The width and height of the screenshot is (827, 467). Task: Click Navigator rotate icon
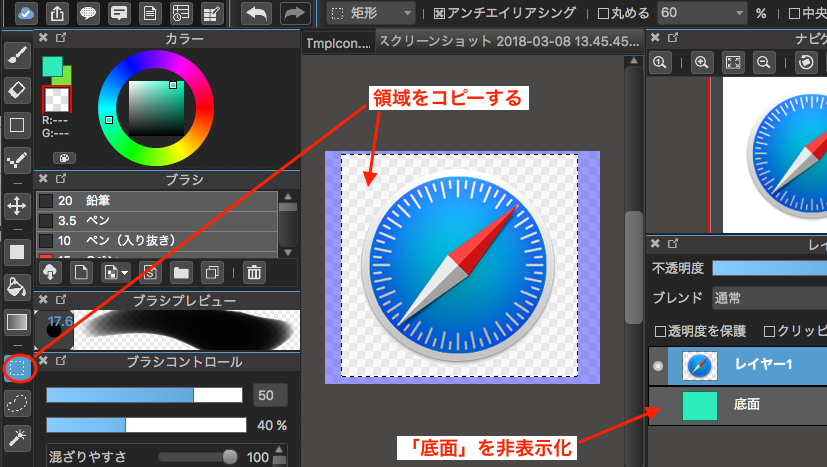[806, 62]
